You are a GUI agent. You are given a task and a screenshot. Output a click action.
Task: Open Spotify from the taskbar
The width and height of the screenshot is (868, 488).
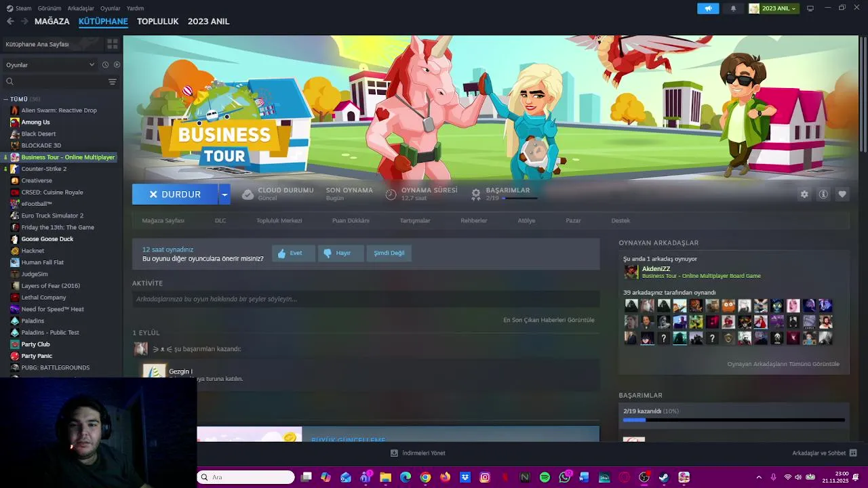coord(545,477)
